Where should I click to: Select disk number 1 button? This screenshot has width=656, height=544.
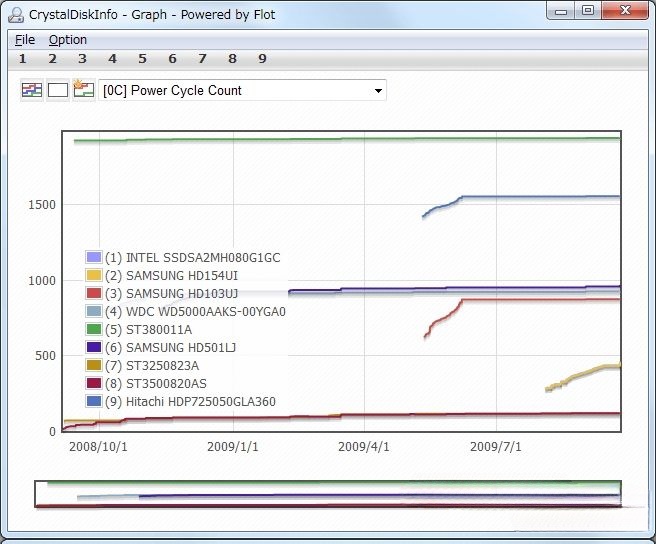pyautogui.click(x=23, y=59)
